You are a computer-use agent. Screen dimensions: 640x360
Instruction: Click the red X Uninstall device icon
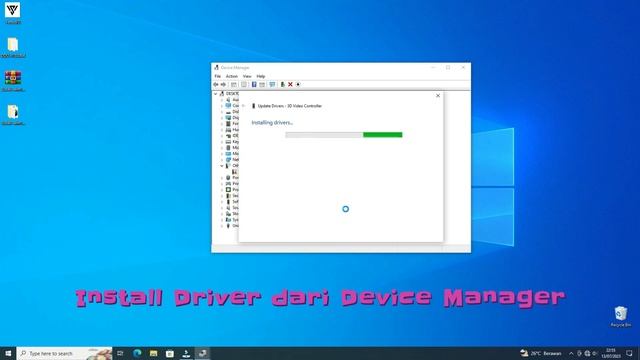pyautogui.click(x=290, y=84)
